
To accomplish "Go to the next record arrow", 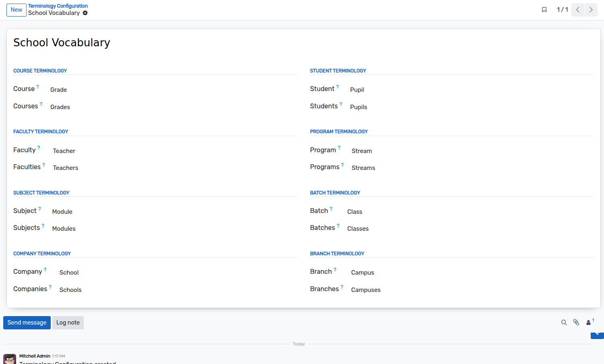I will pos(591,10).
